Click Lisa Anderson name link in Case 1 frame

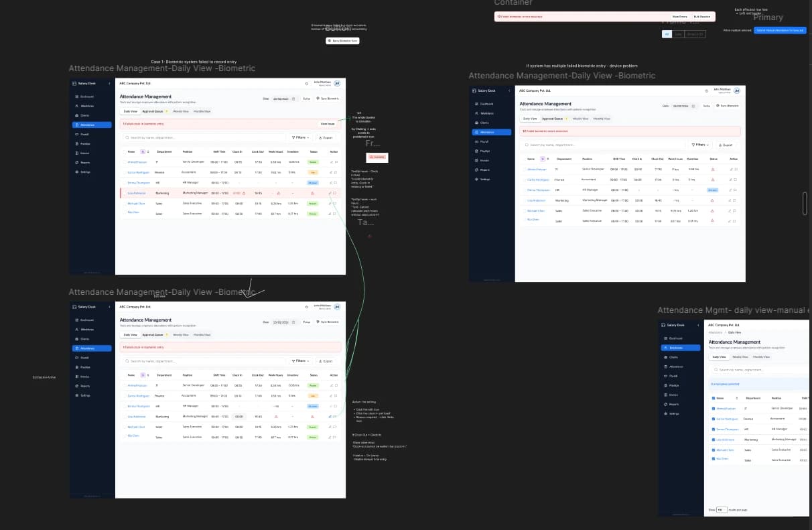coord(137,193)
